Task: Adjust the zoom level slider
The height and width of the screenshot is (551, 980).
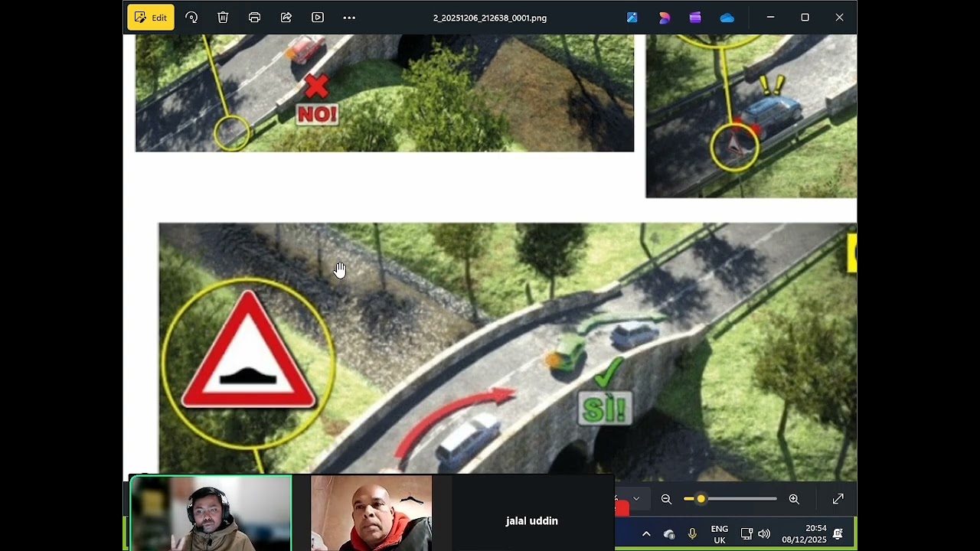Action: tap(730, 499)
